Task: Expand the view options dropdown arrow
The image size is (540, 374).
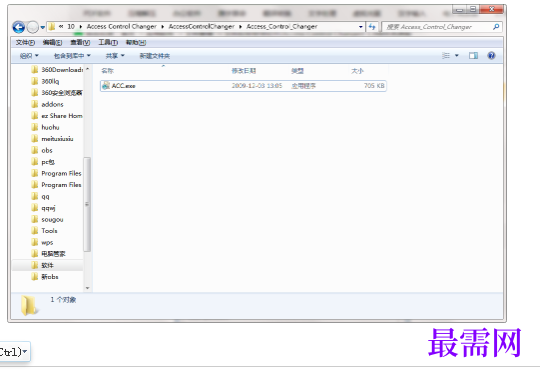Action: [x=457, y=55]
